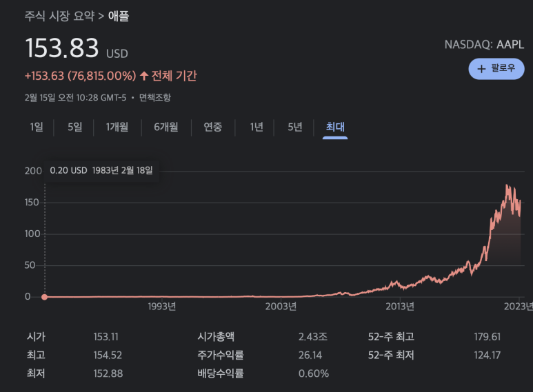
Task: Click the 52-주 최저 label
Action: (x=391, y=355)
